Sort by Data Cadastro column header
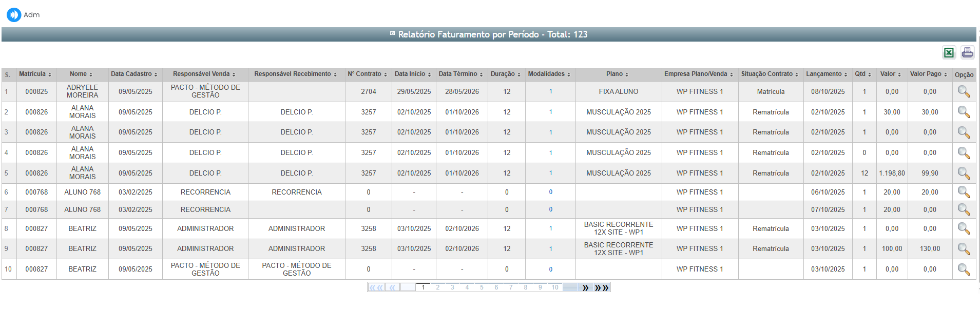The height and width of the screenshot is (309, 980). [134, 74]
